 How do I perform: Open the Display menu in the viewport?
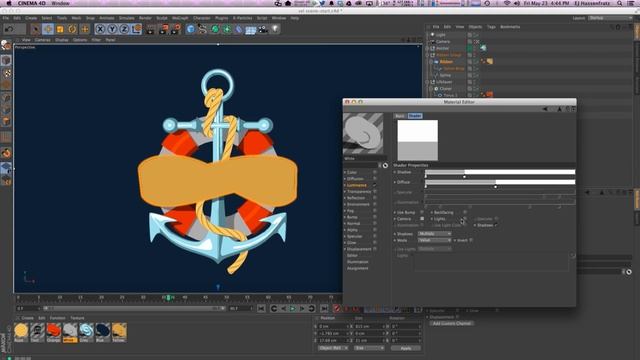pos(62,40)
